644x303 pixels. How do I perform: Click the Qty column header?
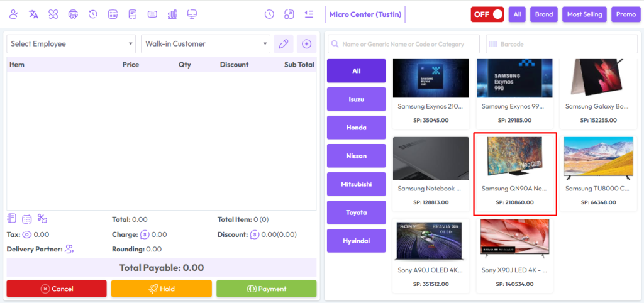185,65
